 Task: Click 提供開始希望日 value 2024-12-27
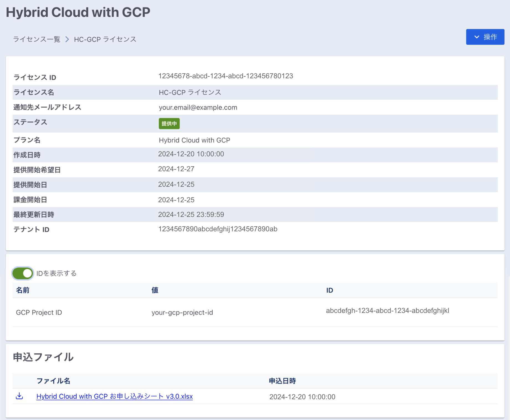[x=176, y=169]
